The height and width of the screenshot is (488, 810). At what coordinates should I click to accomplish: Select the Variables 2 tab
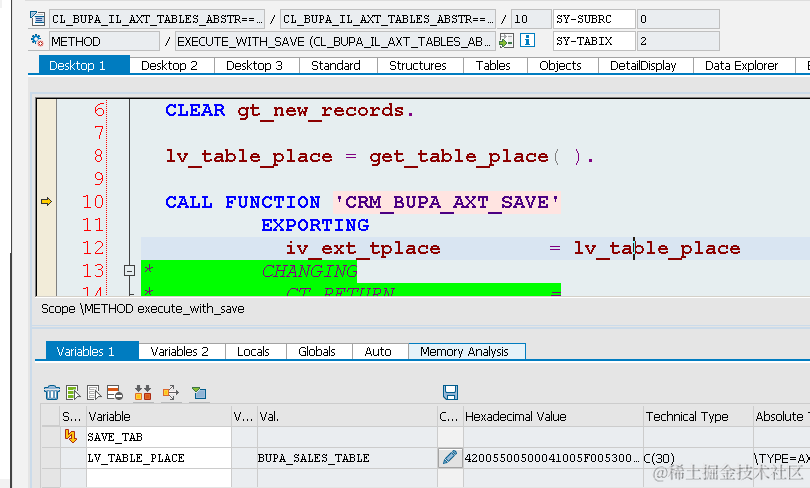[180, 352]
